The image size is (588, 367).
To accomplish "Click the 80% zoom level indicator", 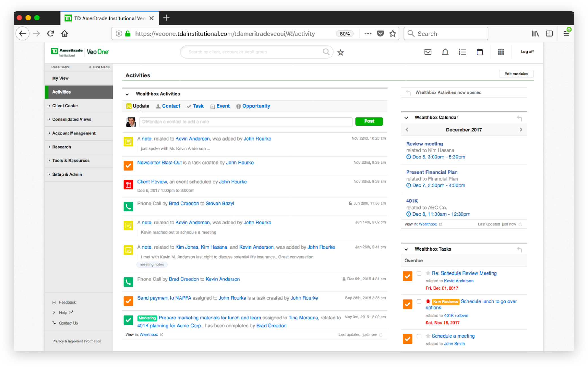I will pos(345,34).
